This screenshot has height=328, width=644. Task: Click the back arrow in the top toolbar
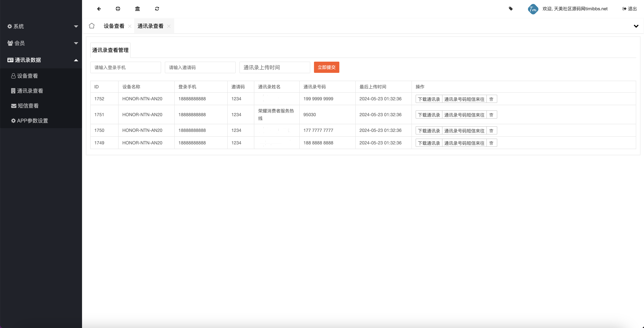[x=99, y=9]
